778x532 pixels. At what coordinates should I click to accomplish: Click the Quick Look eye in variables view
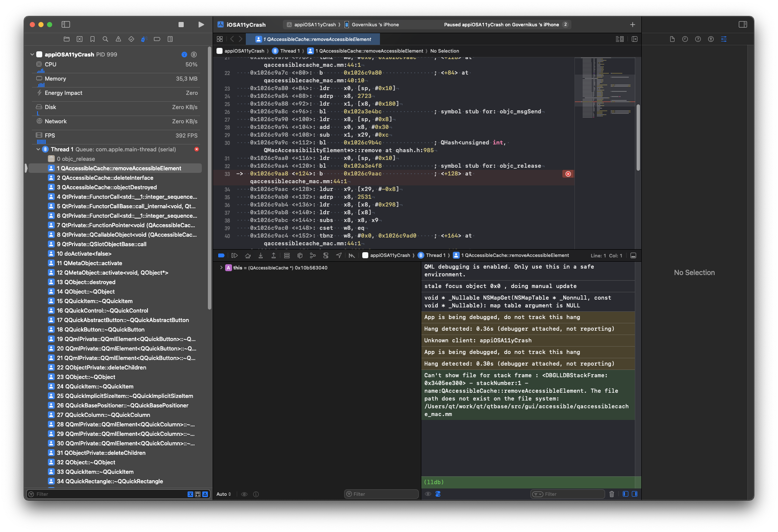244,494
